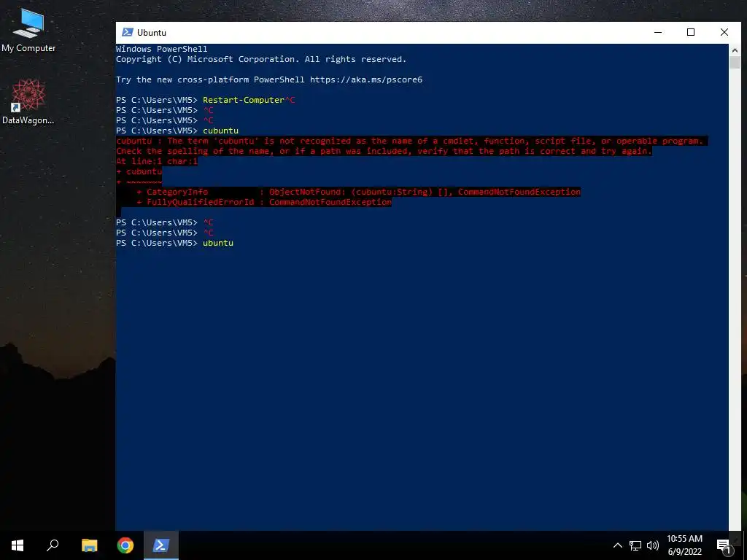The width and height of the screenshot is (747, 560).
Task: Click the https://aka.ms/pscore6 URL text
Action: pyautogui.click(x=366, y=79)
